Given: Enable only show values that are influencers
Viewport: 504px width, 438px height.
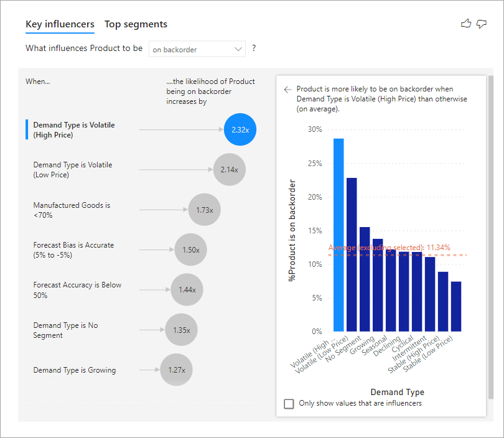Looking at the screenshot, I should (x=289, y=404).
